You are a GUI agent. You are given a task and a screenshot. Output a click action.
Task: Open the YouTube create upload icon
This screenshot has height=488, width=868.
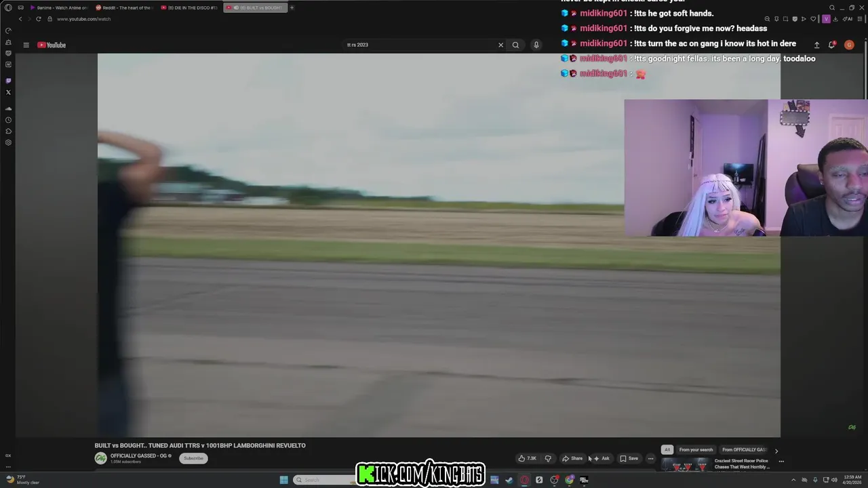pos(816,45)
